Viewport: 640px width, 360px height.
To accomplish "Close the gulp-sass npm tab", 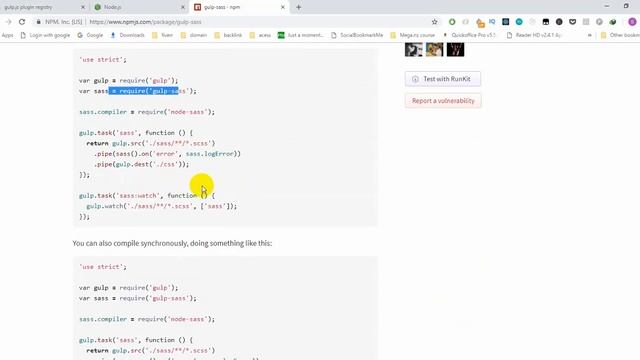I will pos(282,7).
